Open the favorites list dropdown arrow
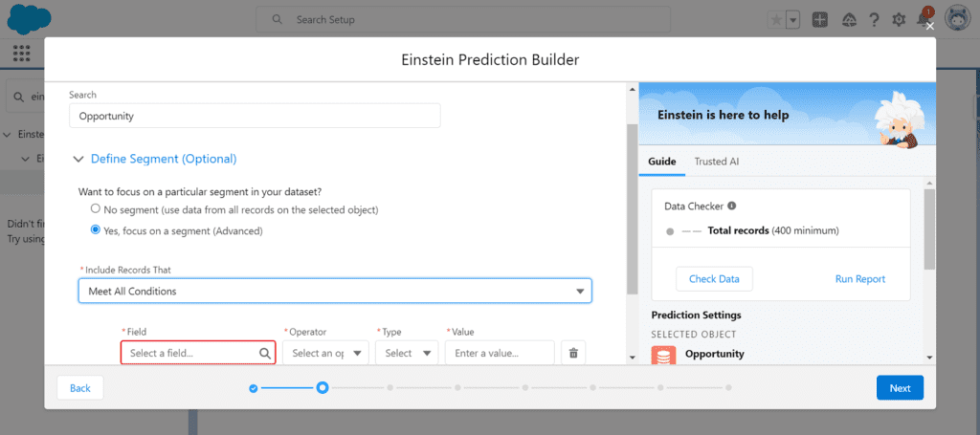 click(793, 20)
